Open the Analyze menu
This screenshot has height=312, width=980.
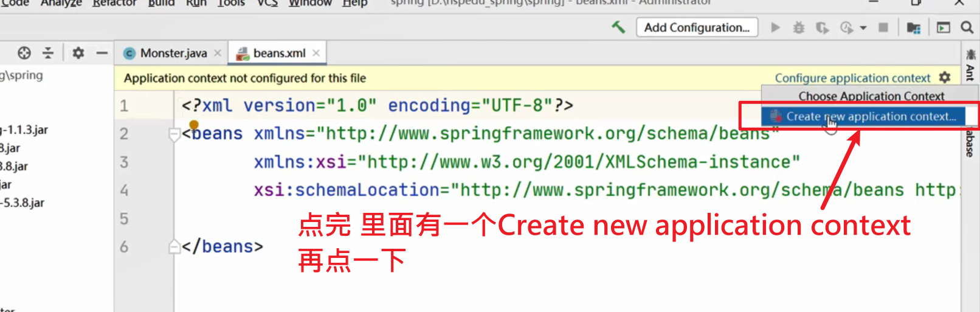coord(61,3)
